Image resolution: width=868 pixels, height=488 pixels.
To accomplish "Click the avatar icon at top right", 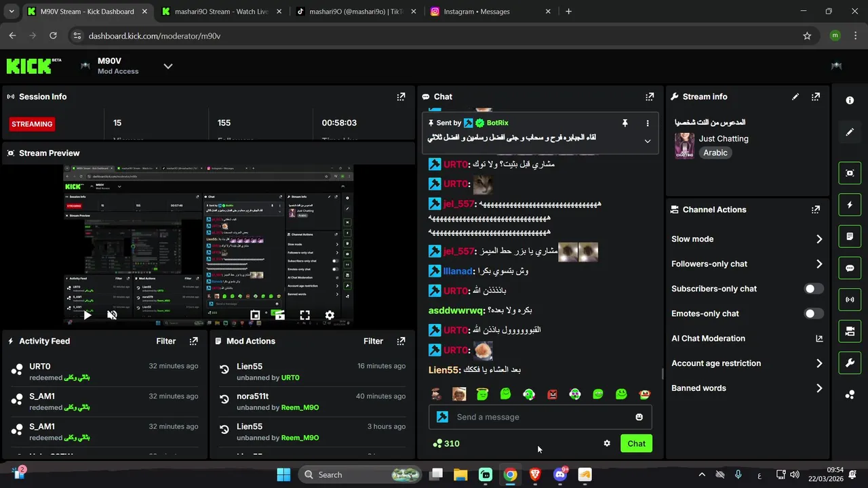I will (x=836, y=66).
